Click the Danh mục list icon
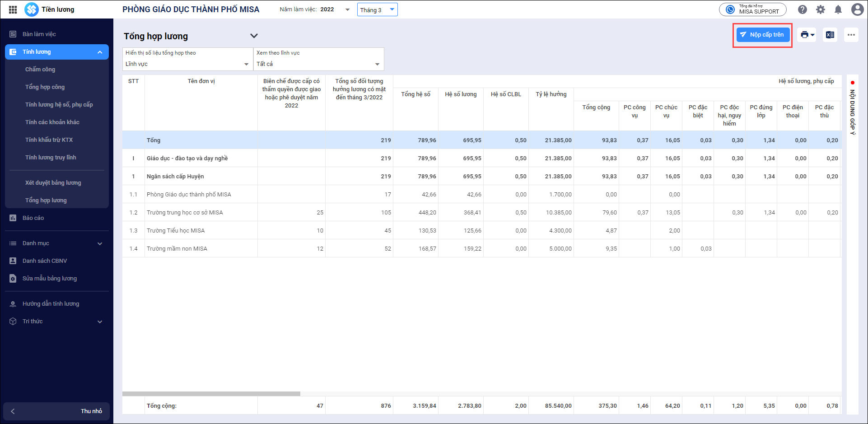 13,243
